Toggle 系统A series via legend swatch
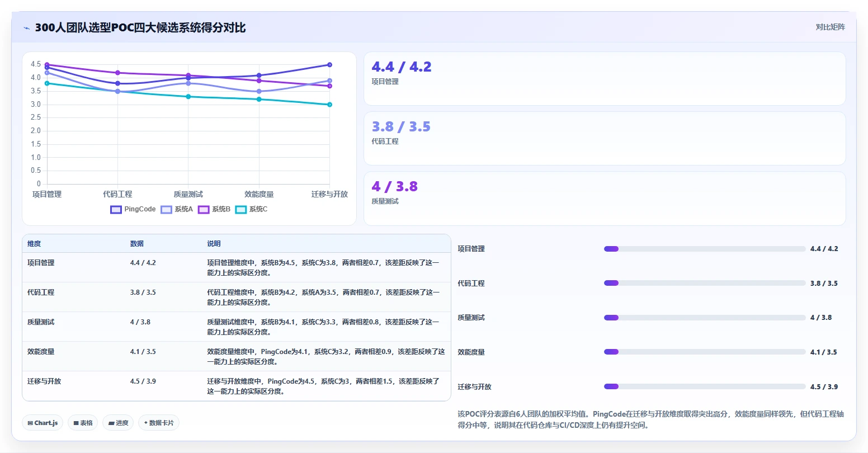The height and width of the screenshot is (453, 868). pos(166,210)
